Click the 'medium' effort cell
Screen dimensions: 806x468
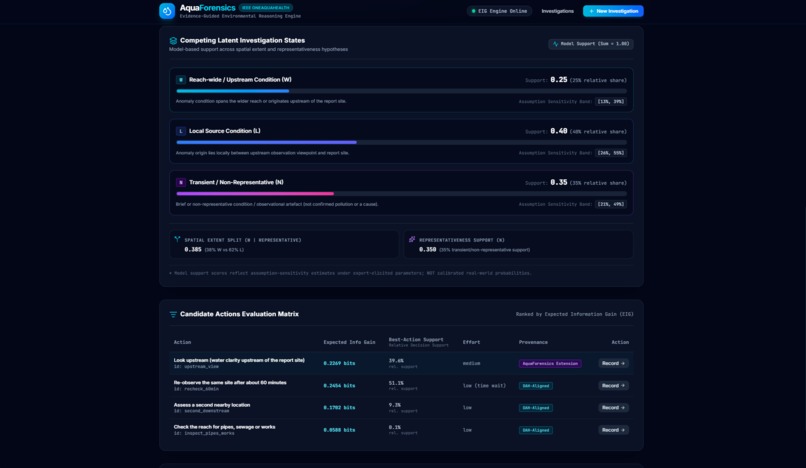471,363
